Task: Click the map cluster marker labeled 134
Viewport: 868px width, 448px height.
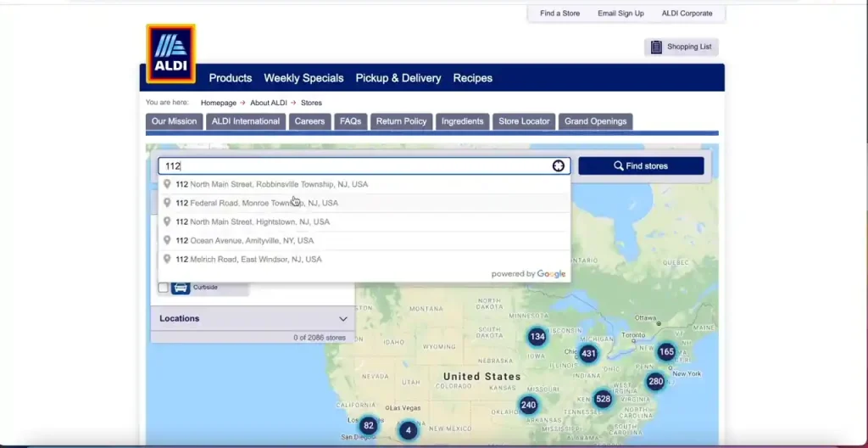Action: [x=537, y=337]
